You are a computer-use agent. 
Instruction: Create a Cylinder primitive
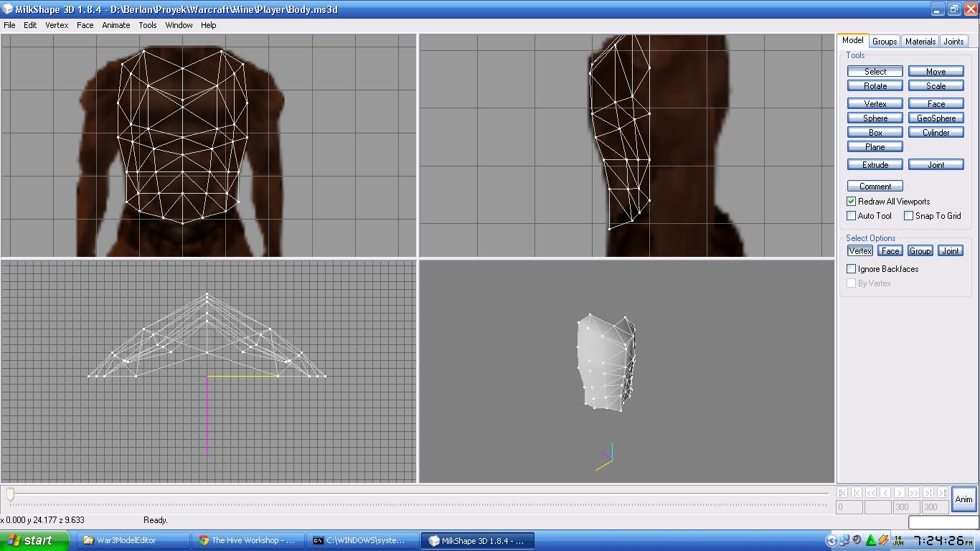coord(936,133)
